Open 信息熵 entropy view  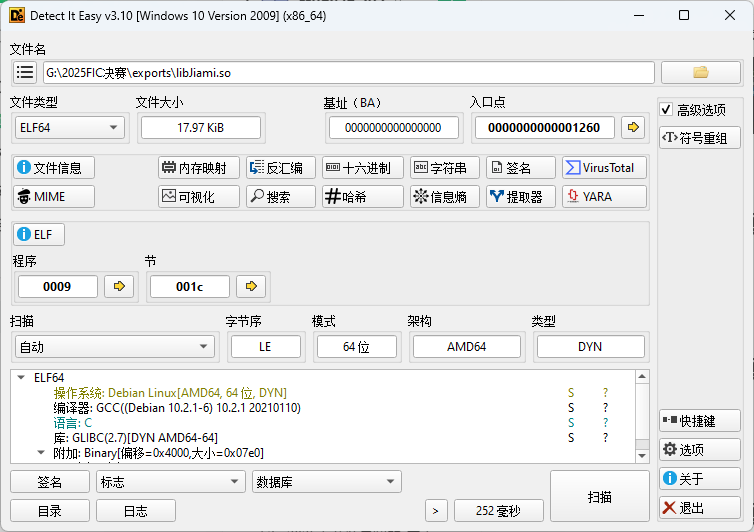coord(445,197)
